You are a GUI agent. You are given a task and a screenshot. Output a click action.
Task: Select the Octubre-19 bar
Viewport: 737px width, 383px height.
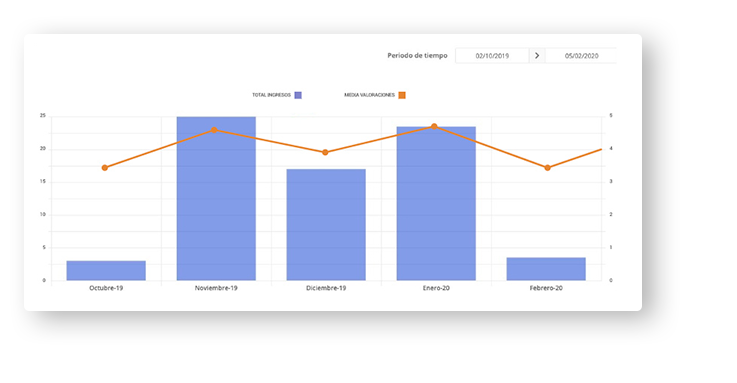(106, 271)
